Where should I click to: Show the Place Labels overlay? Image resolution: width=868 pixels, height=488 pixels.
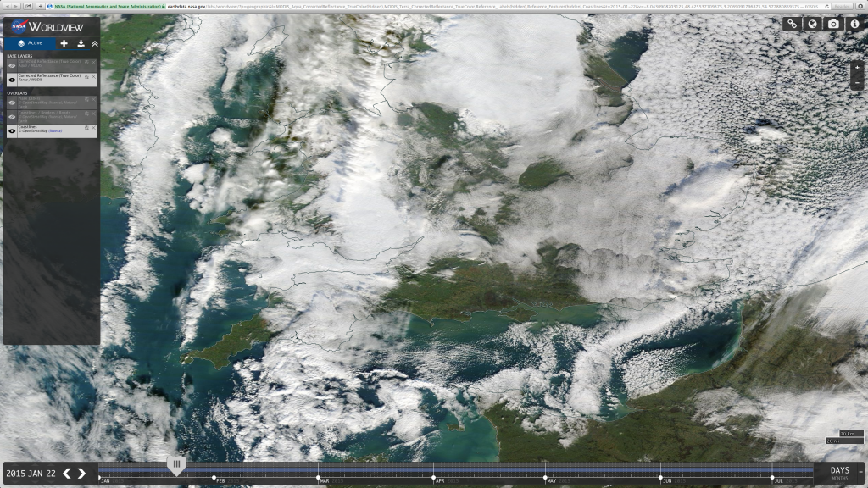pos(12,103)
